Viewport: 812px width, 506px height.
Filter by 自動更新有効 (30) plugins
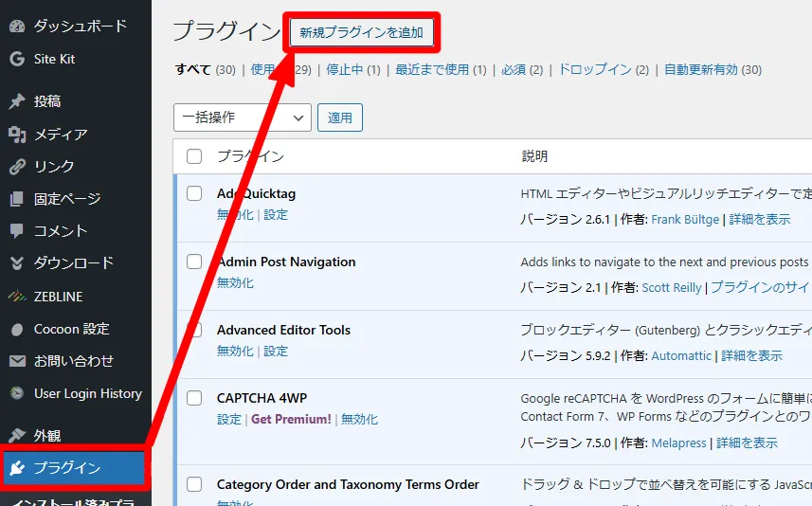713,69
